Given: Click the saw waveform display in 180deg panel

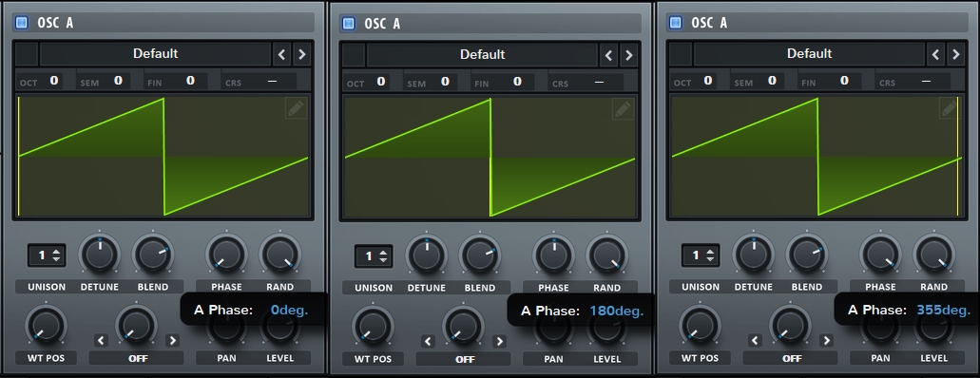Looking at the screenshot, I should click(490, 158).
